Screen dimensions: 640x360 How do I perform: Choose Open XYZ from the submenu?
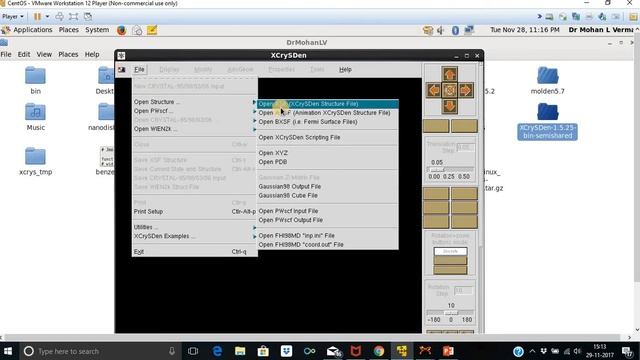coord(328,153)
